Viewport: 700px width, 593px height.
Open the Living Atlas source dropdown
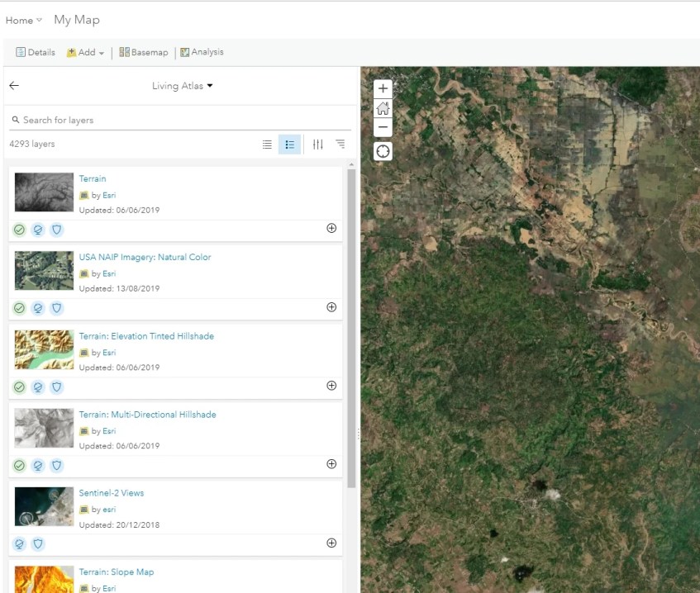tap(182, 86)
